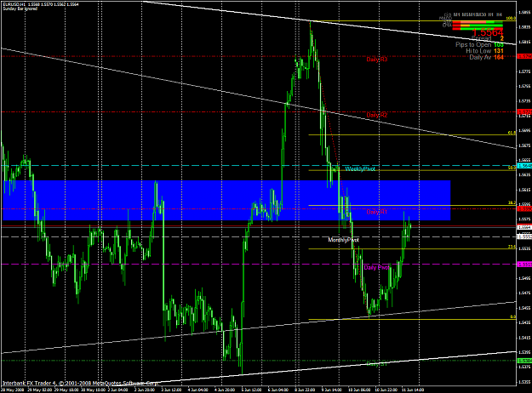Screen dimensions: 532x393
Task: Click the 50.0 Fibonacci level label
Action: coord(512,168)
